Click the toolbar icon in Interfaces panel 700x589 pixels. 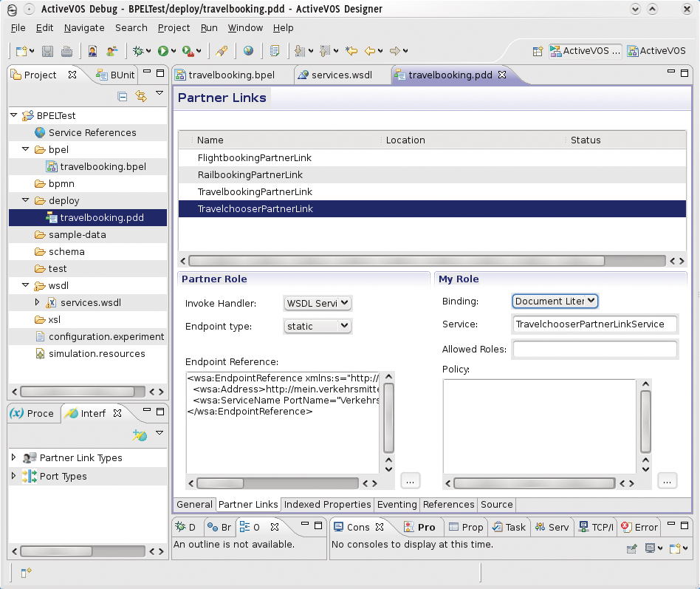point(140,435)
